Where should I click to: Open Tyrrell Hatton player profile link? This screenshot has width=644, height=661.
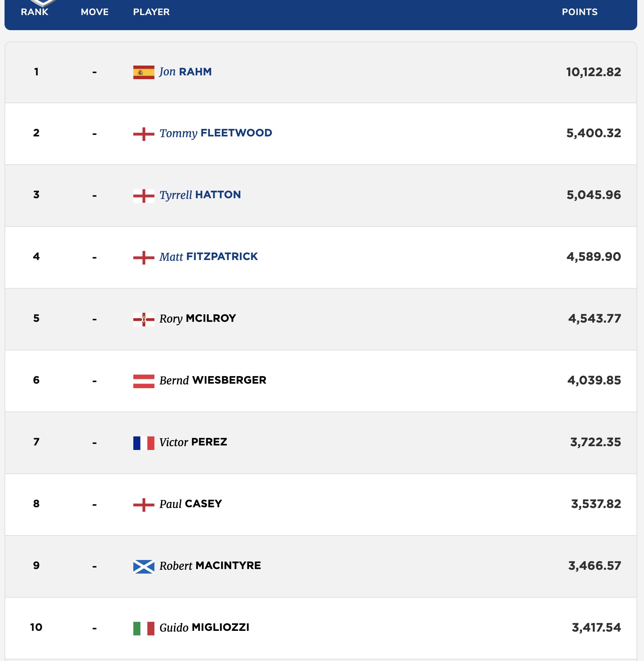(x=200, y=195)
